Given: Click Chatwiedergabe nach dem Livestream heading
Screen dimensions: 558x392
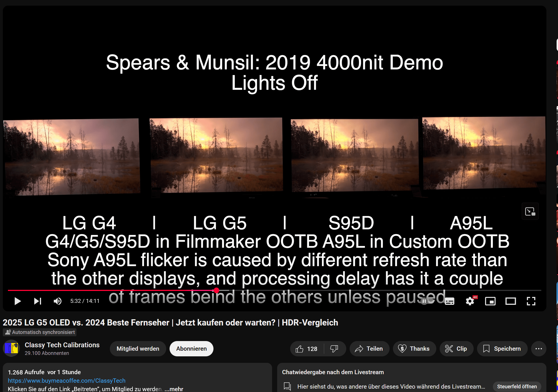Looking at the screenshot, I should tap(333, 372).
